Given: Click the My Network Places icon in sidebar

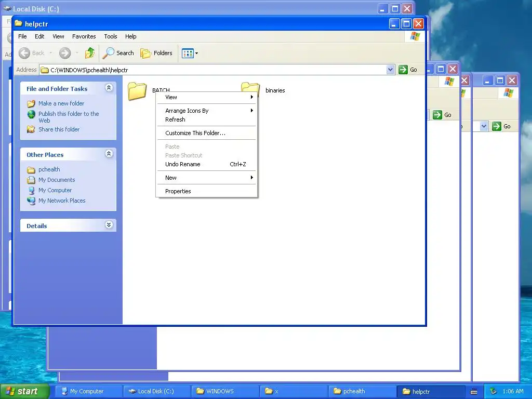Looking at the screenshot, I should pos(31,201).
